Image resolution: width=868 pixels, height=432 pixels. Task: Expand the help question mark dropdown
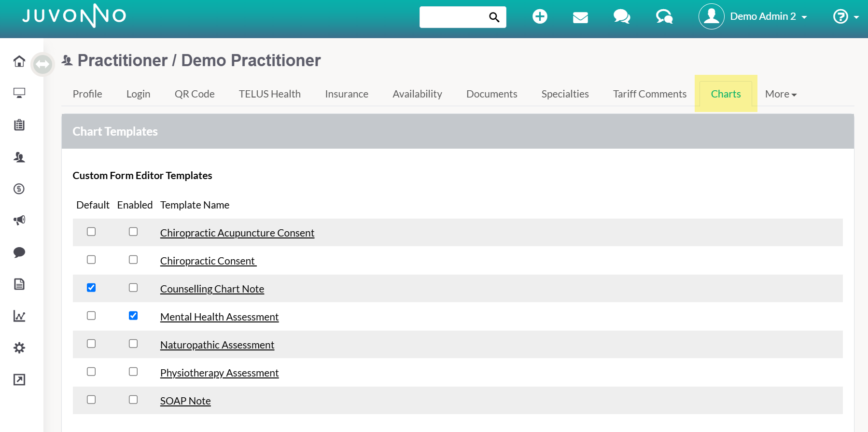pyautogui.click(x=846, y=17)
